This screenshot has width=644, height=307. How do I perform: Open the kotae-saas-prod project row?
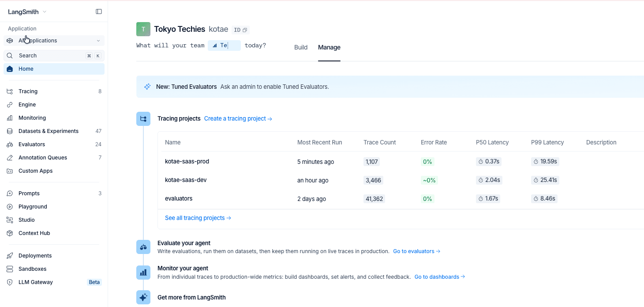click(401, 162)
